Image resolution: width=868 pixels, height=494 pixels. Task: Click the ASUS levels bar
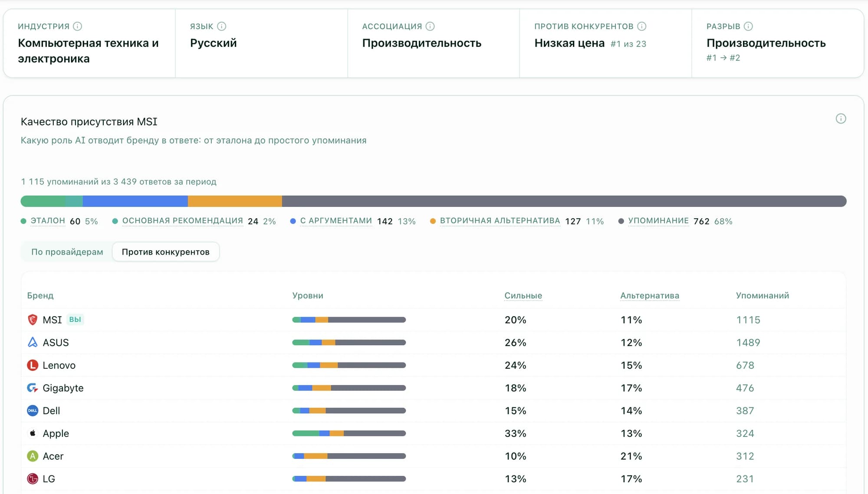click(x=349, y=343)
